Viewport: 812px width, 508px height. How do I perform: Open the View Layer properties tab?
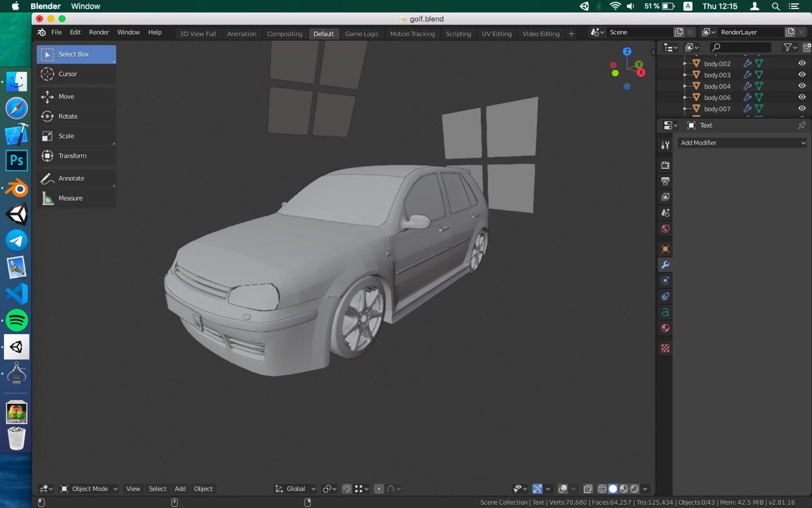tap(665, 197)
